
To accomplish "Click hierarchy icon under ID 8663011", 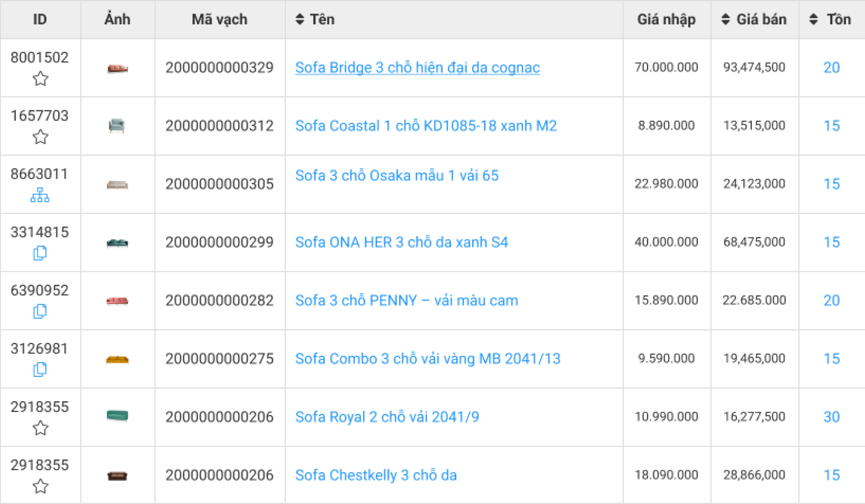I will click(x=40, y=195).
